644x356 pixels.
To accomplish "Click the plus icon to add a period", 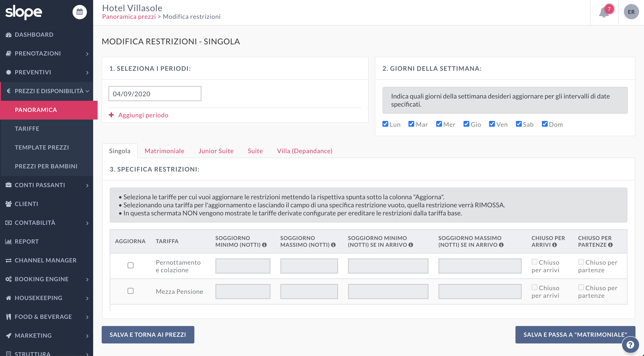I will (111, 115).
